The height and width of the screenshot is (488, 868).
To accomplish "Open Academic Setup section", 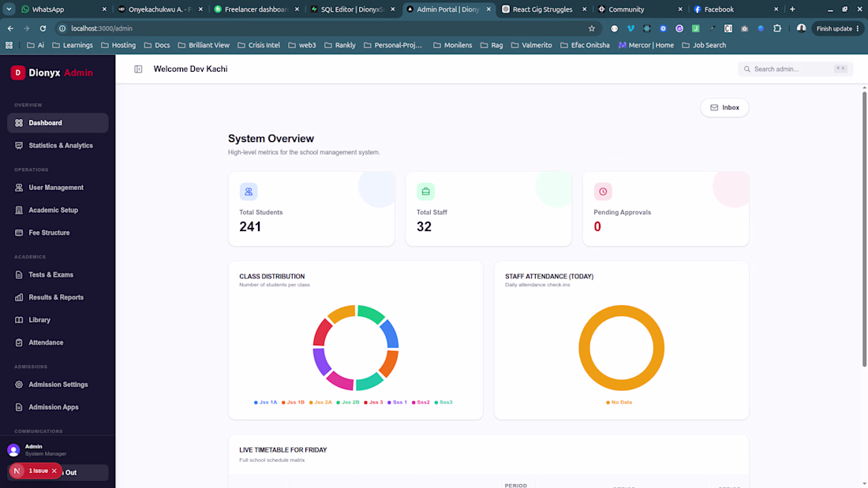I will click(58, 210).
